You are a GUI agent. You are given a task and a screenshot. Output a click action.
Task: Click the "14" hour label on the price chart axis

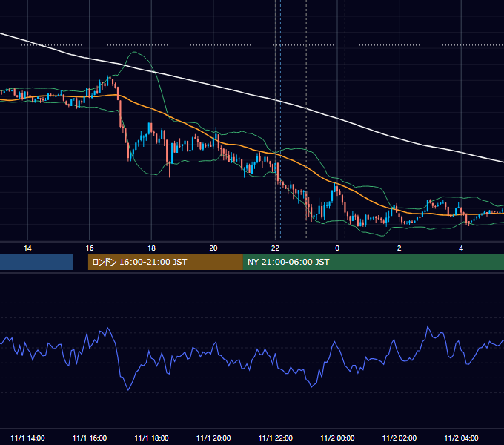(x=27, y=248)
